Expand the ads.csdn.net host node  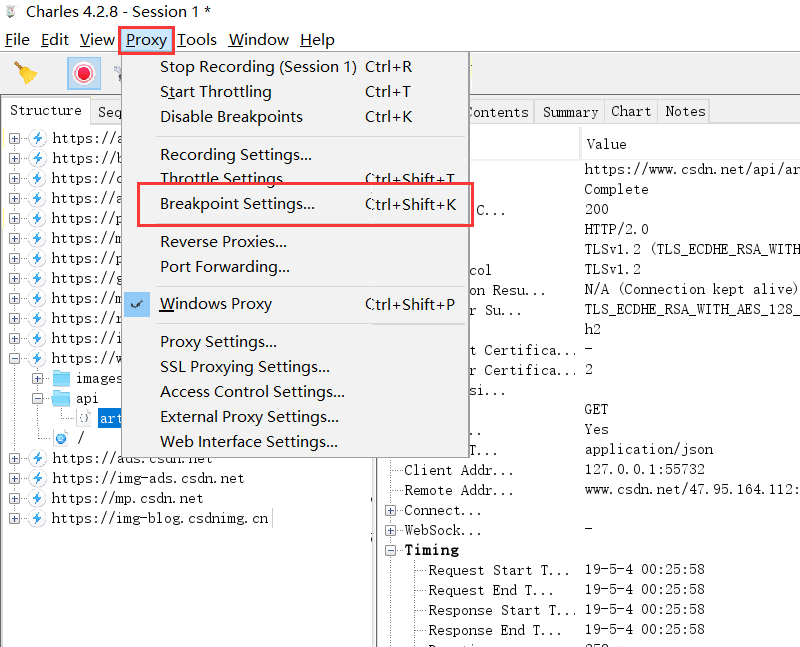point(14,459)
